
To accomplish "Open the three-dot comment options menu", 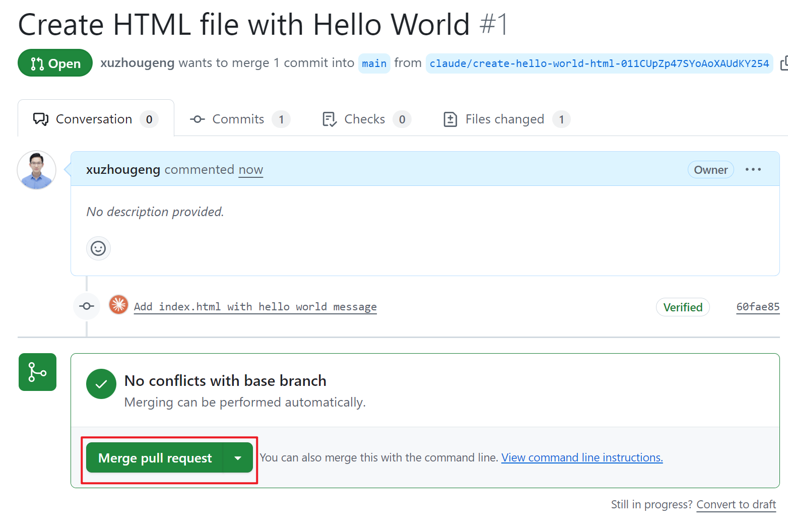I will coord(753,170).
